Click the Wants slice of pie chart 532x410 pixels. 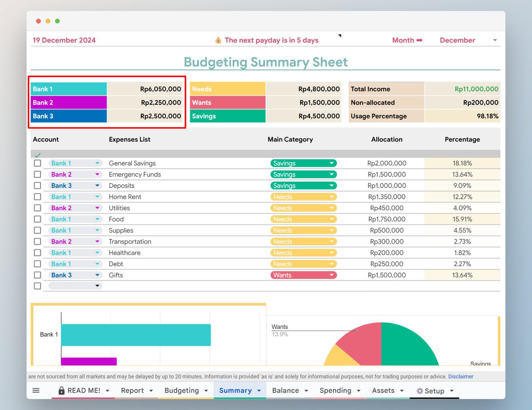click(364, 344)
